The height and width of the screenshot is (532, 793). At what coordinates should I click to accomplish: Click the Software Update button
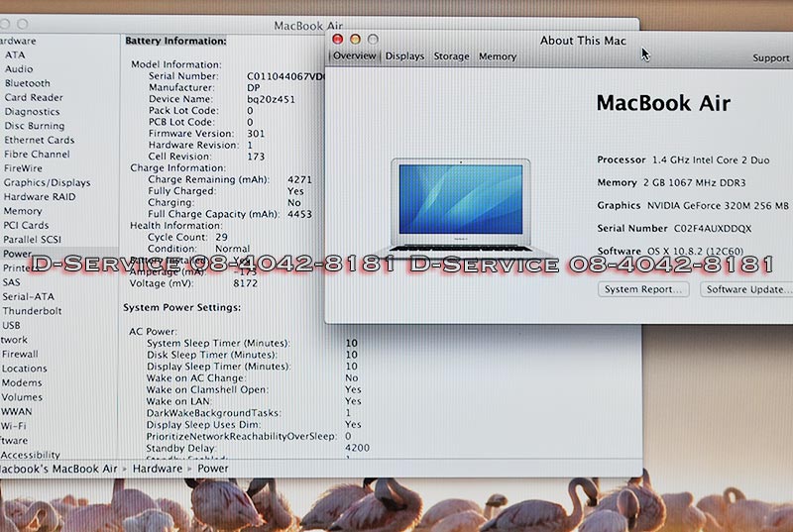tap(746, 289)
